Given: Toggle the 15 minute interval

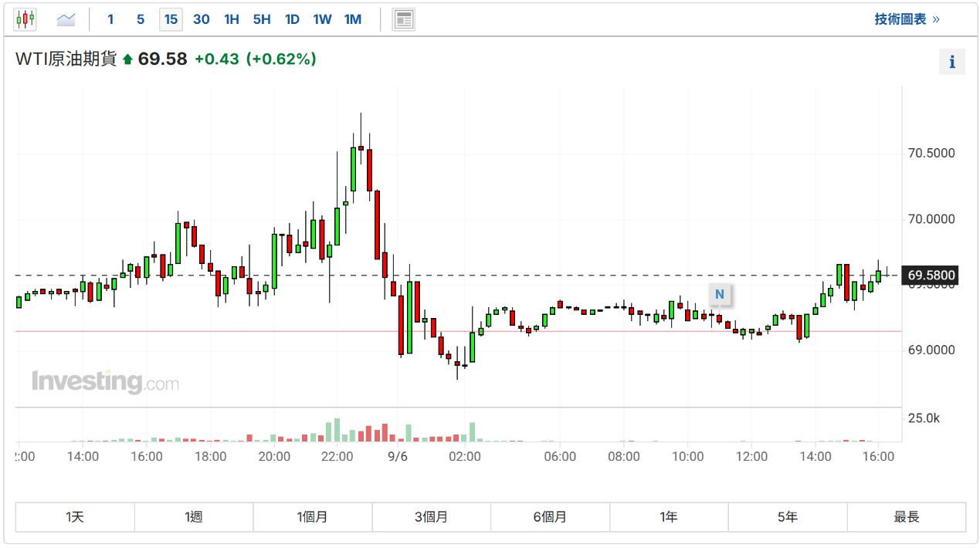Looking at the screenshot, I should (171, 19).
